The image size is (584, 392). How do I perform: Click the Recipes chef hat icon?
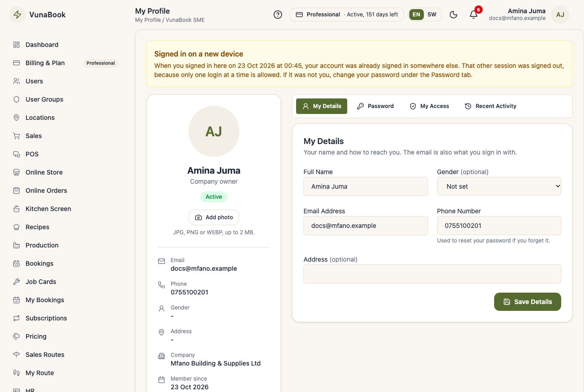(16, 227)
